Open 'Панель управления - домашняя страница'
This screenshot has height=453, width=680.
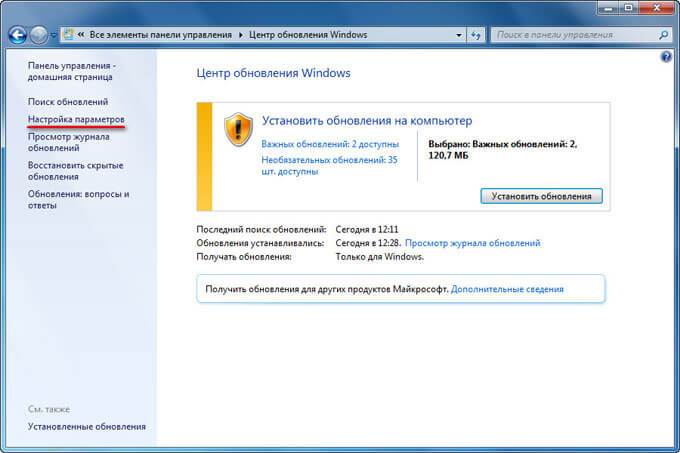[72, 71]
